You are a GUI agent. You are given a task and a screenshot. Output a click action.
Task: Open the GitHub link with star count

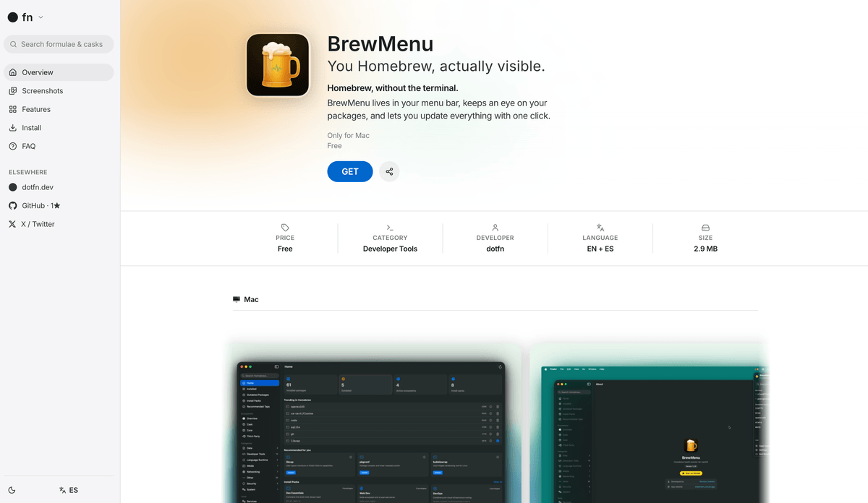point(59,205)
